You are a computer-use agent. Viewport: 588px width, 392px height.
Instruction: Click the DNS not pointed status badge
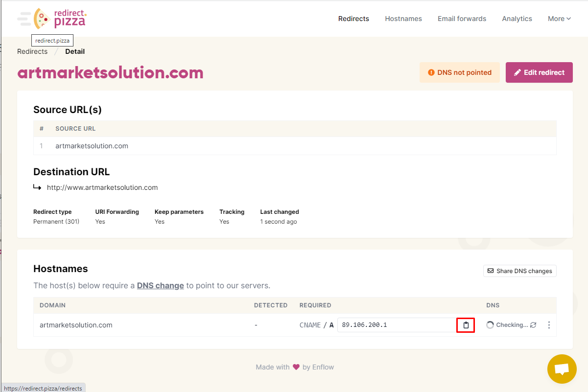click(x=460, y=72)
